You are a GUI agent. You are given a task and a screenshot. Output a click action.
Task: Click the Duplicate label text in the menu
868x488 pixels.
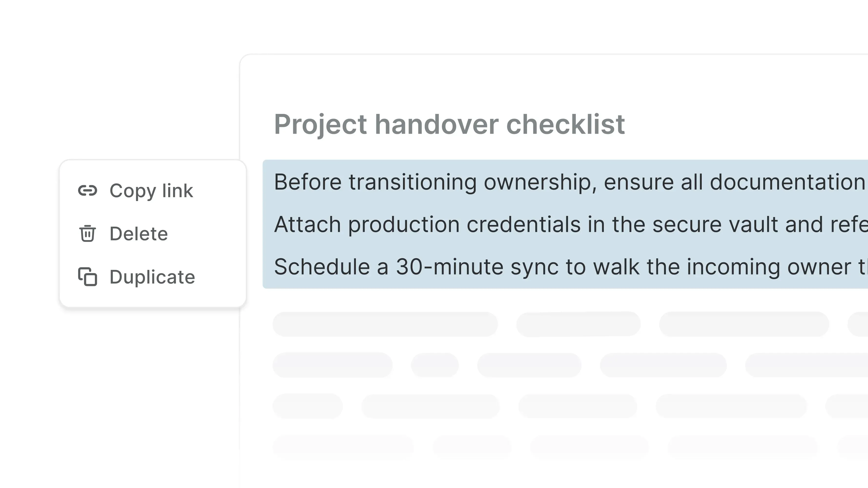[153, 277]
